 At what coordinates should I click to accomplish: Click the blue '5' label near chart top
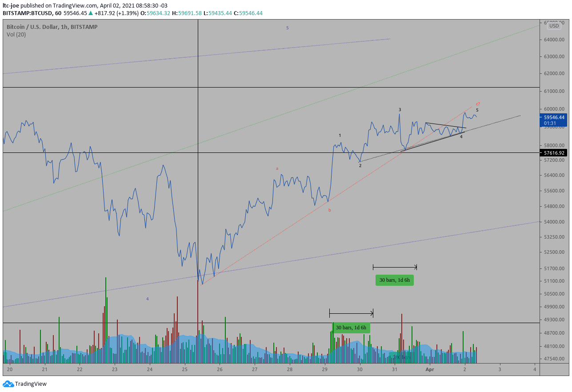pyautogui.click(x=287, y=28)
